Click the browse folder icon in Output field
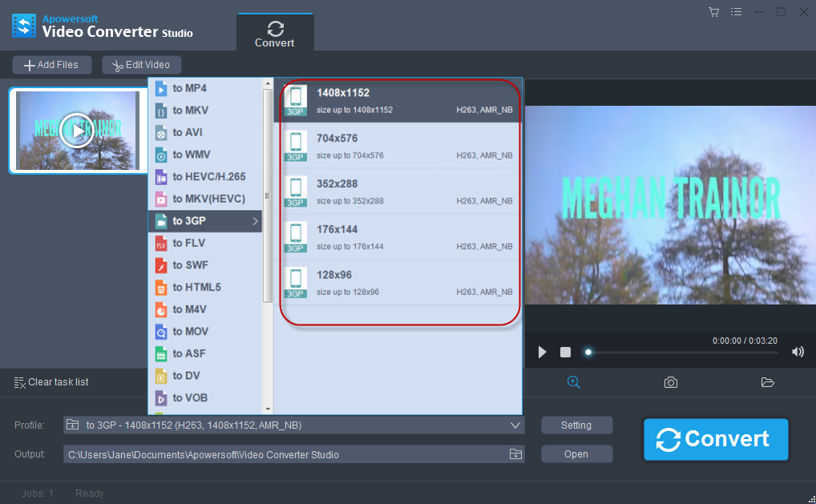Image resolution: width=816 pixels, height=504 pixels. tap(515, 454)
